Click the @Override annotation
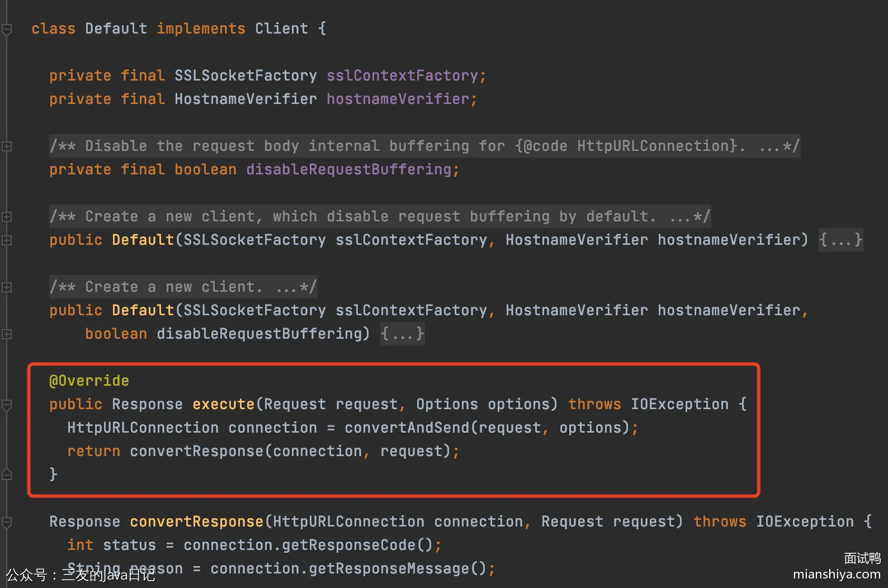The height and width of the screenshot is (588, 888). click(x=89, y=381)
